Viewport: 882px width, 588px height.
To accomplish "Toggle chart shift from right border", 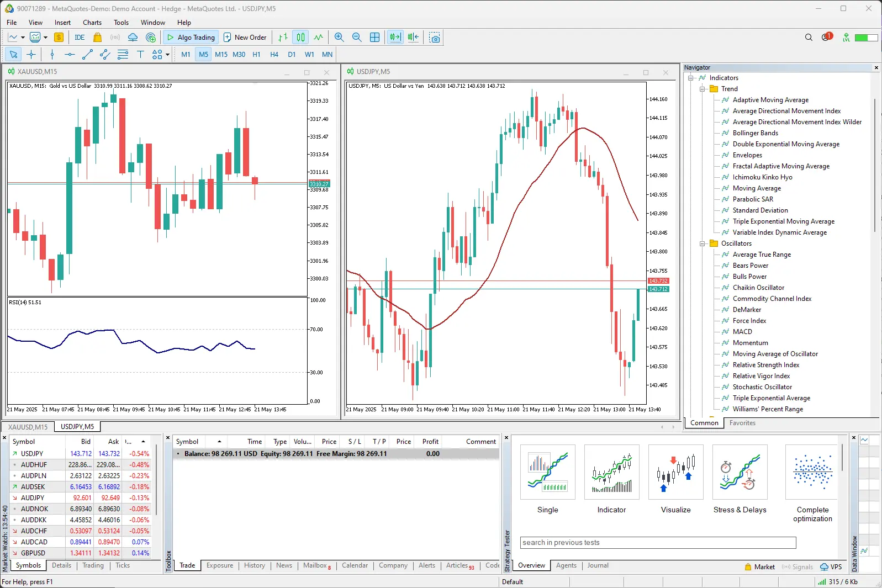I will pos(413,38).
